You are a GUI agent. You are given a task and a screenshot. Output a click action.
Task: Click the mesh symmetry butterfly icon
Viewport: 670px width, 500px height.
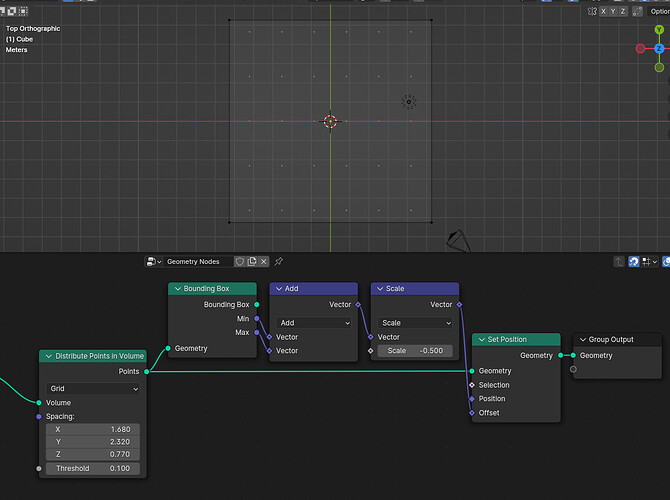click(592, 12)
